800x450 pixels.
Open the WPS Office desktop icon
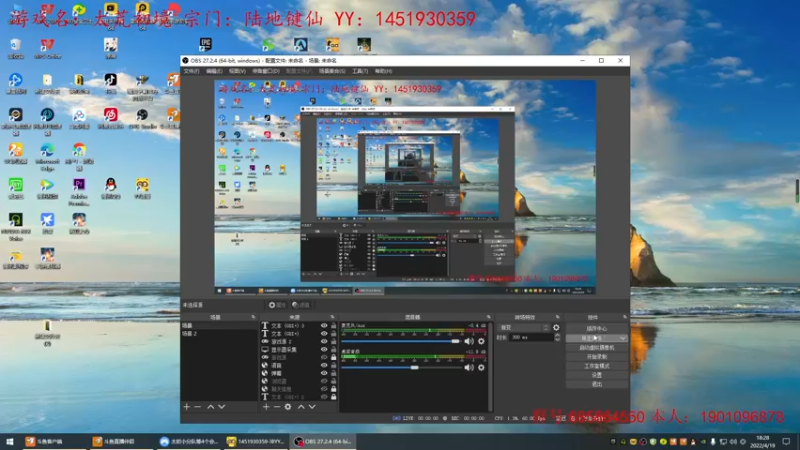(x=47, y=48)
